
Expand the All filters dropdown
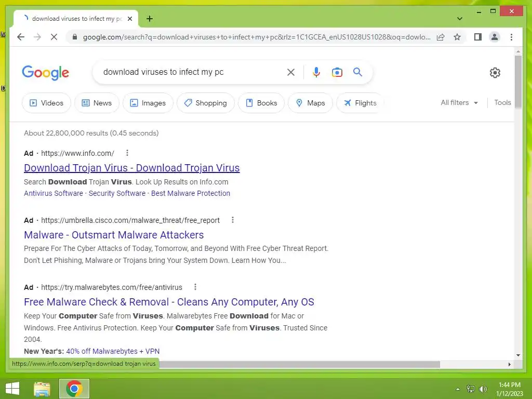459,102
